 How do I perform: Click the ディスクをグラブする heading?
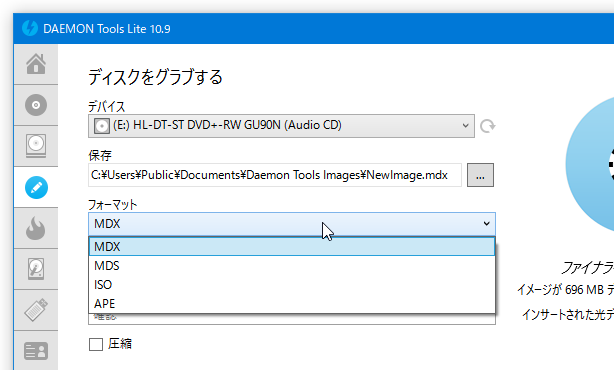click(155, 77)
